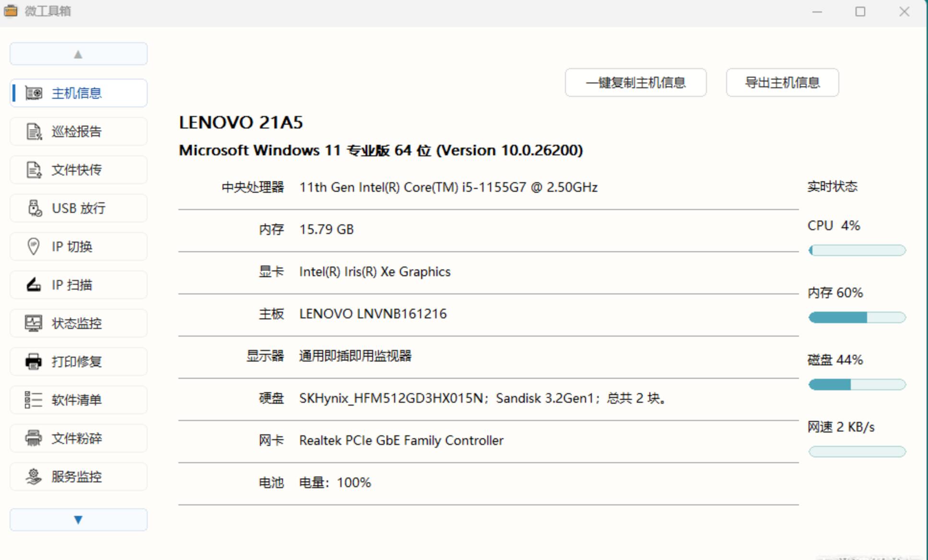Click the USB 放行 icon
The width and height of the screenshot is (928, 560).
[x=35, y=208]
